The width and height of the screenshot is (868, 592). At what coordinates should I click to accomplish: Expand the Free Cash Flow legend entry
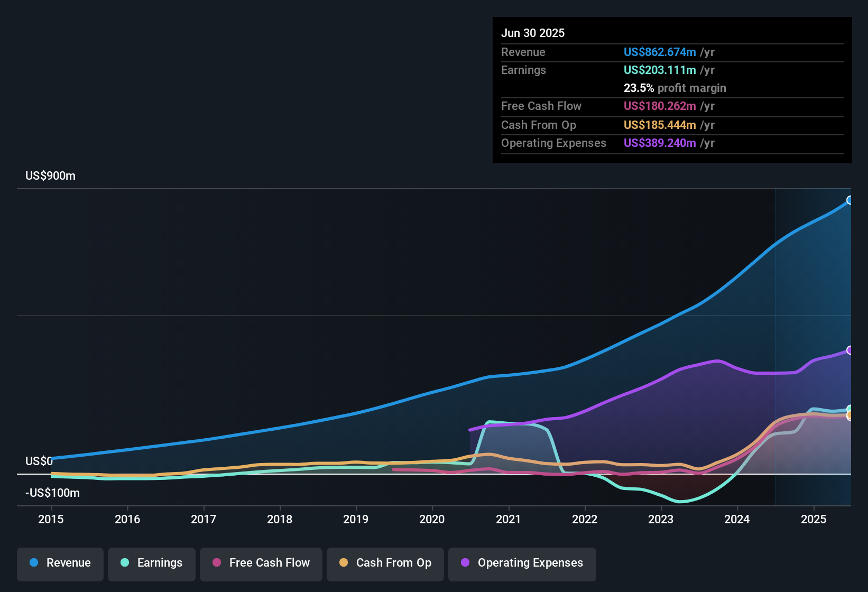[x=261, y=563]
